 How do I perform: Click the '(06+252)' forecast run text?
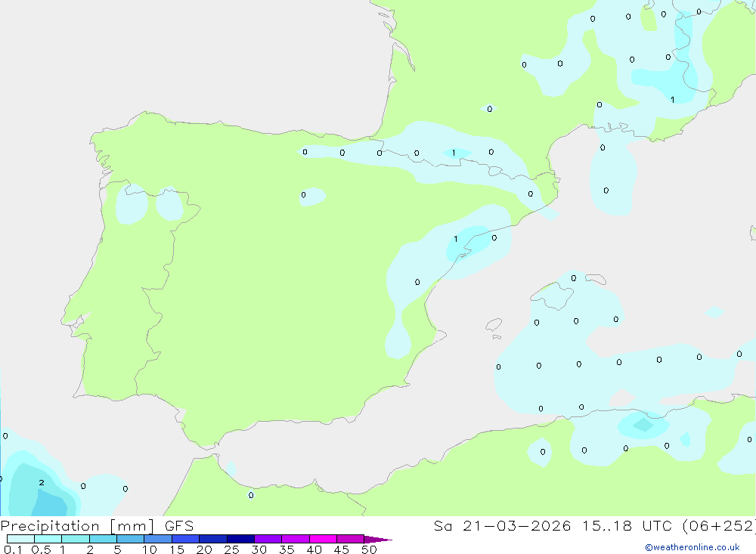coord(719,526)
